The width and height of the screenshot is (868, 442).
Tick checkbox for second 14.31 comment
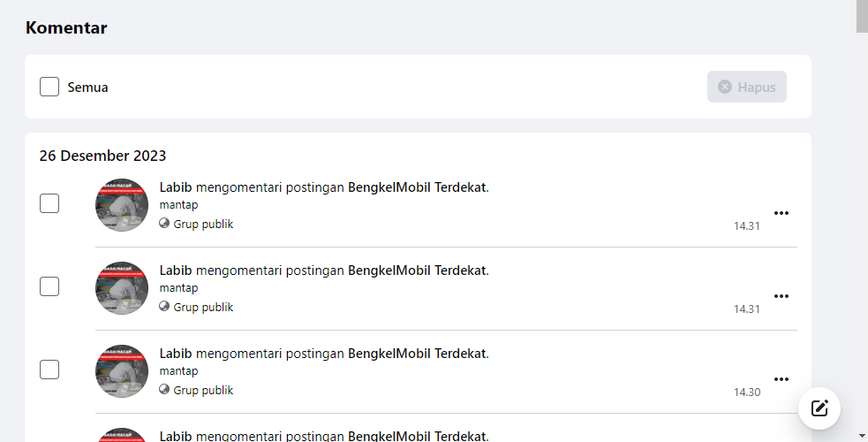pyautogui.click(x=49, y=286)
